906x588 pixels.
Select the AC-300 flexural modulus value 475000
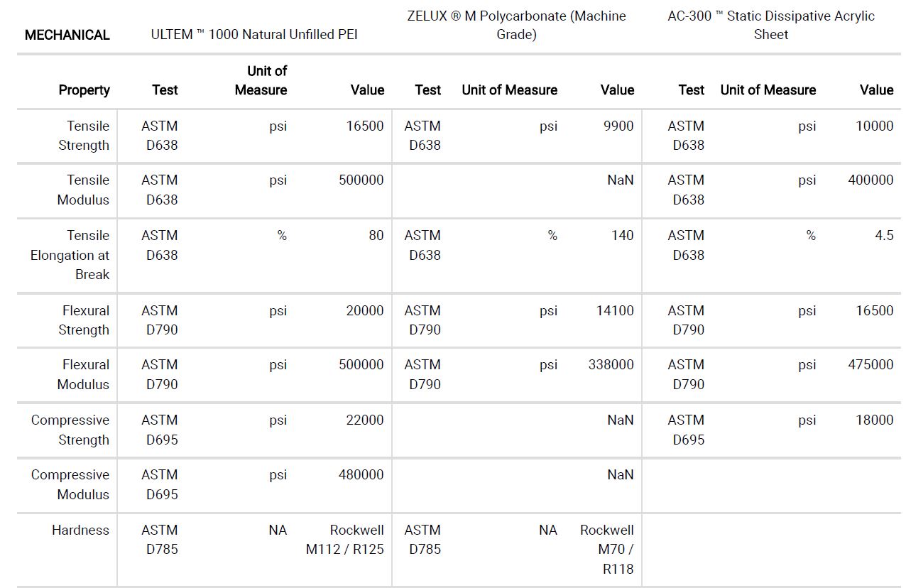(x=870, y=365)
